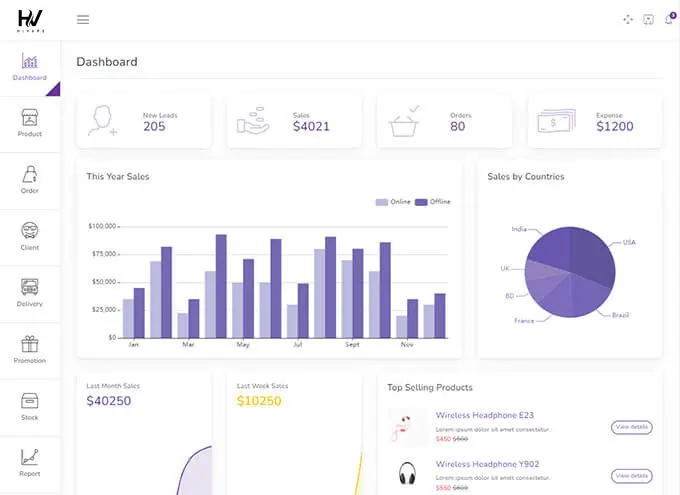Click the USA slice of the pie chart
This screenshot has width=680, height=495.
[x=594, y=256]
